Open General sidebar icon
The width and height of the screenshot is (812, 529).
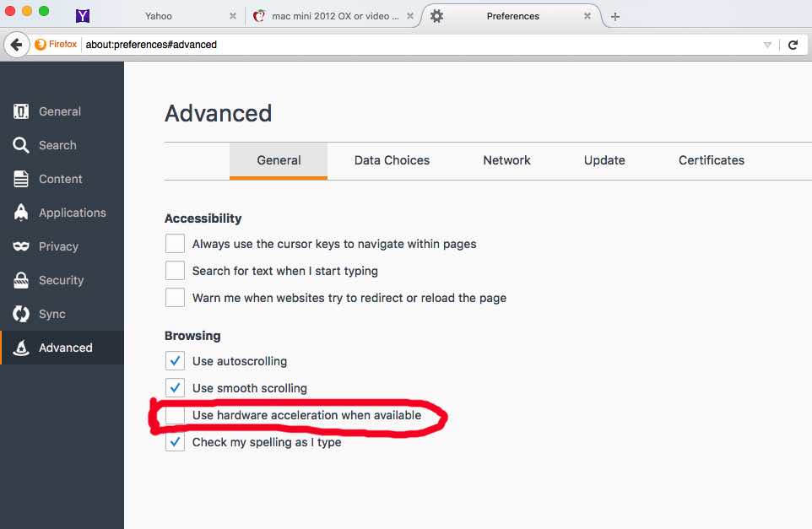[x=21, y=111]
